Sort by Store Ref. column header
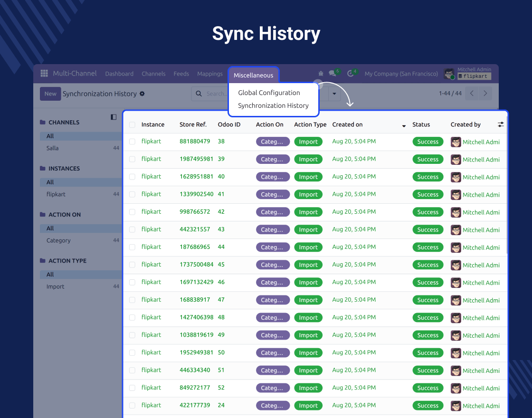 (193, 124)
